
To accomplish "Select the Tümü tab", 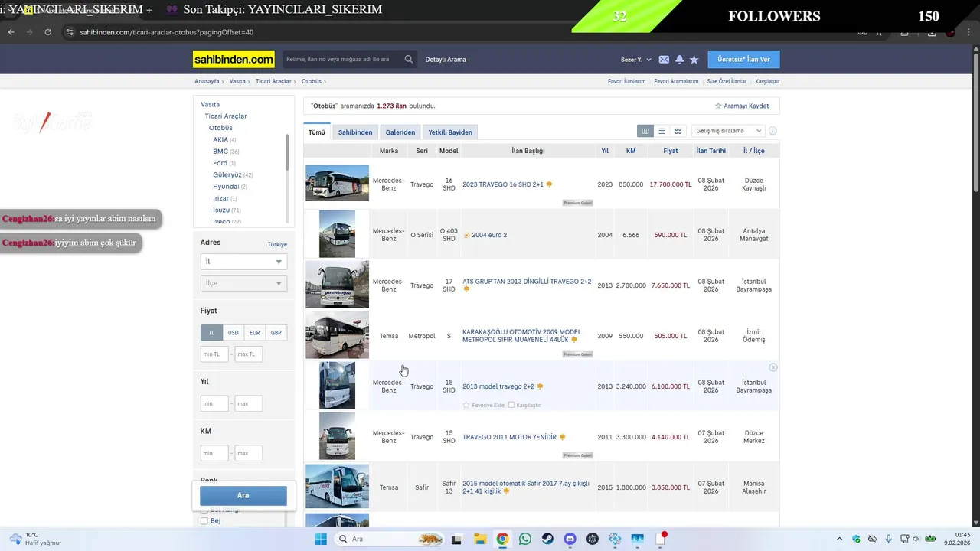I will (x=317, y=132).
